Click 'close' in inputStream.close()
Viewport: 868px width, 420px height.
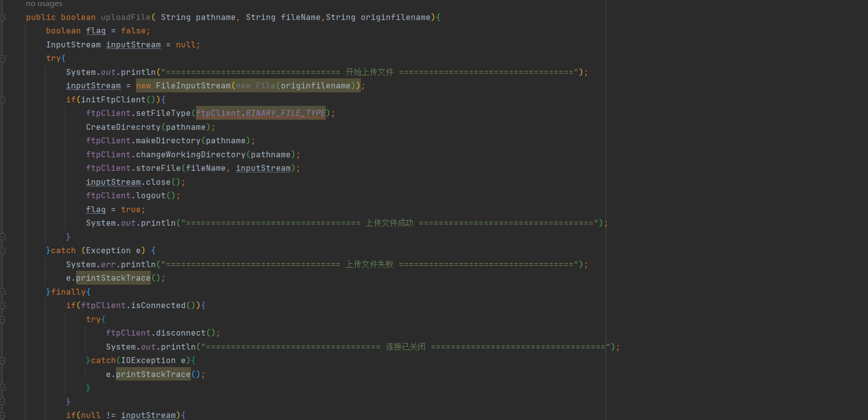[x=158, y=182]
